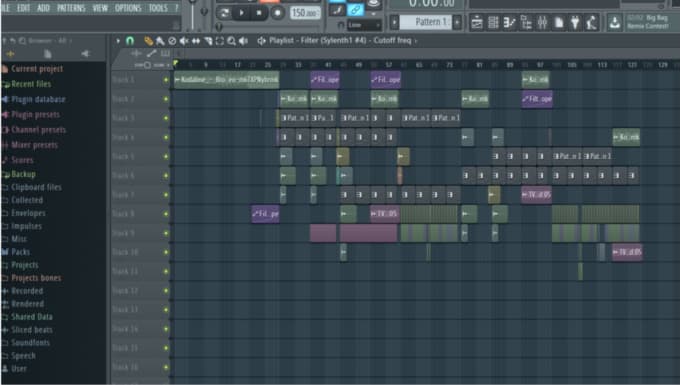Open the TOOLS menu
680x385 pixels.
click(x=158, y=8)
